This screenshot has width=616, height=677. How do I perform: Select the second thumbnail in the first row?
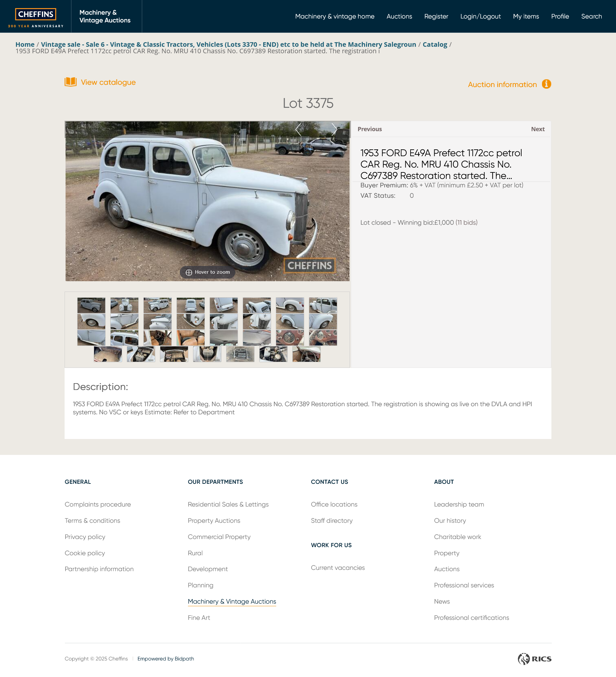pyautogui.click(x=124, y=305)
